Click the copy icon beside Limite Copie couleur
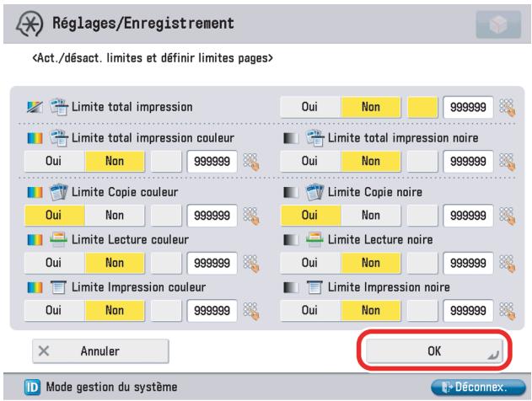The image size is (532, 401). [x=58, y=192]
